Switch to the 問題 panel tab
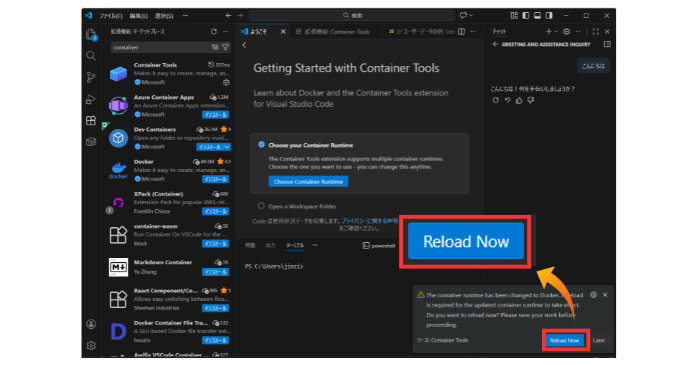Screen dimensions: 698x365 pos(250,246)
